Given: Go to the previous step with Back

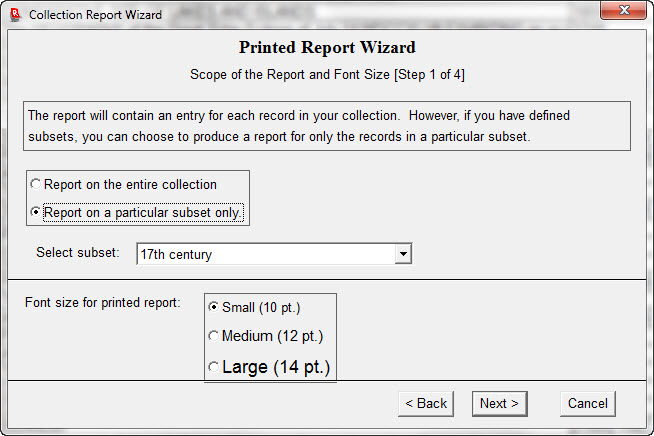Looking at the screenshot, I should [426, 403].
